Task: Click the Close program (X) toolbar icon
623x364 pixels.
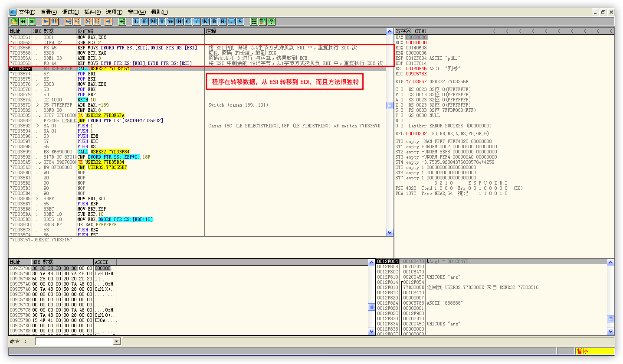Action: pyautogui.click(x=32, y=21)
